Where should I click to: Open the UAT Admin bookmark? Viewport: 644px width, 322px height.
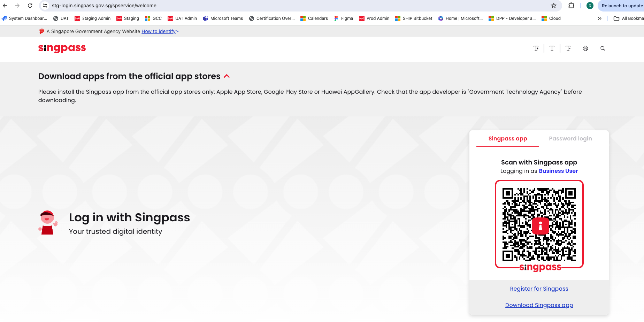pyautogui.click(x=182, y=18)
